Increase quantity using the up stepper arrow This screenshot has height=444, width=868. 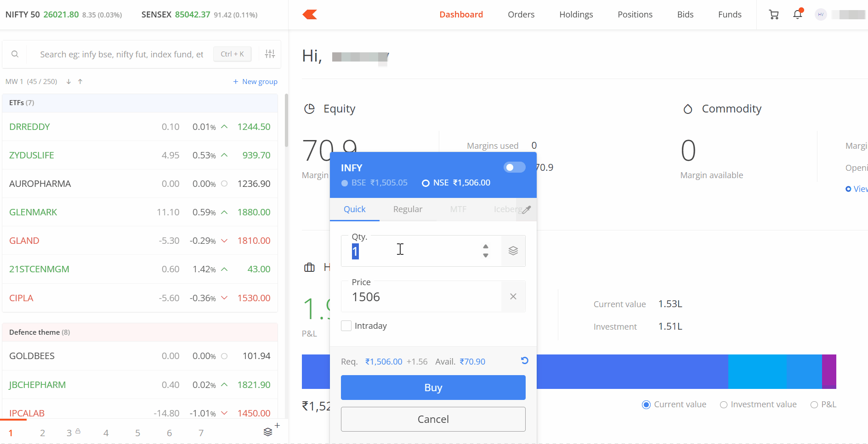tap(486, 247)
